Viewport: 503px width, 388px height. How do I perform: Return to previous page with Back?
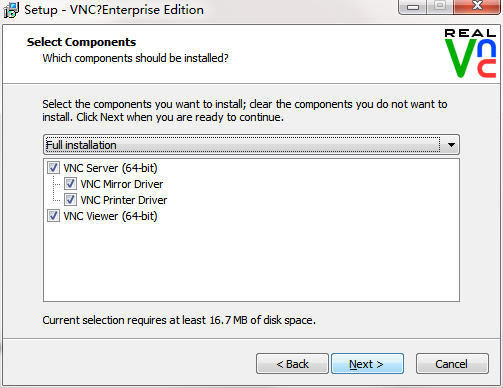pos(292,364)
